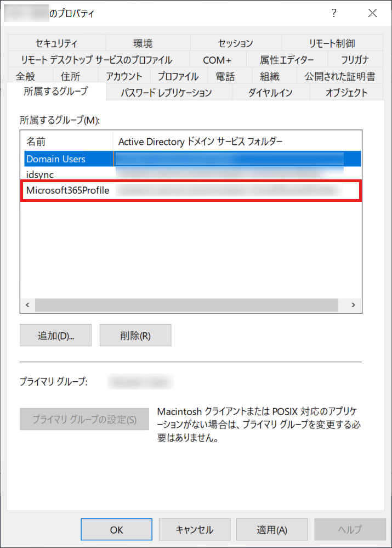The height and width of the screenshot is (548, 392).
Task: Open the 属性エディター tab
Action: tap(287, 59)
